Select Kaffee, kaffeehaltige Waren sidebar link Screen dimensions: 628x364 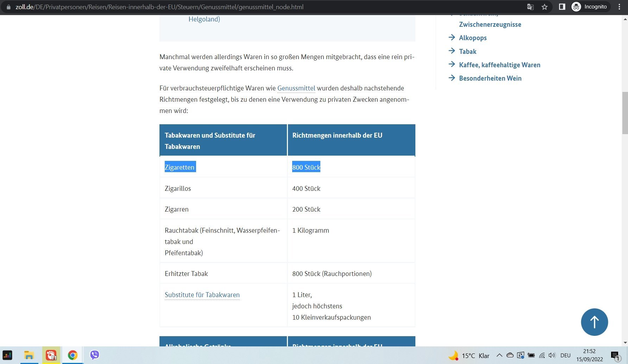tap(499, 65)
